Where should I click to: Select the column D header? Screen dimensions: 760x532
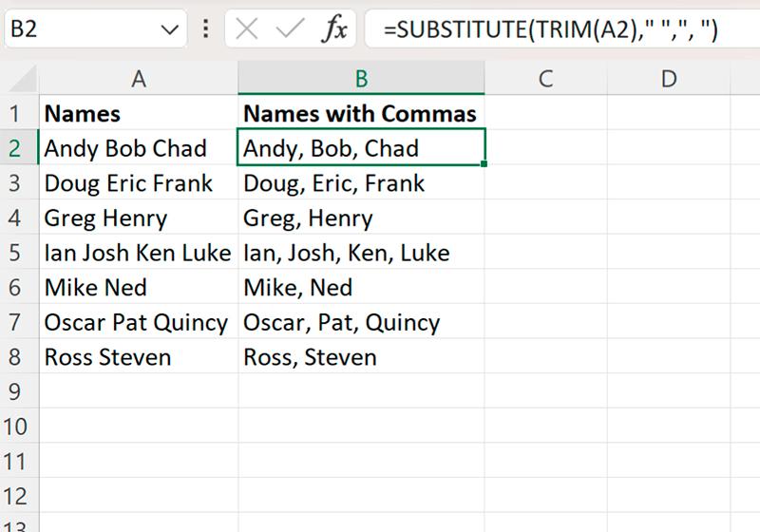pos(669,79)
